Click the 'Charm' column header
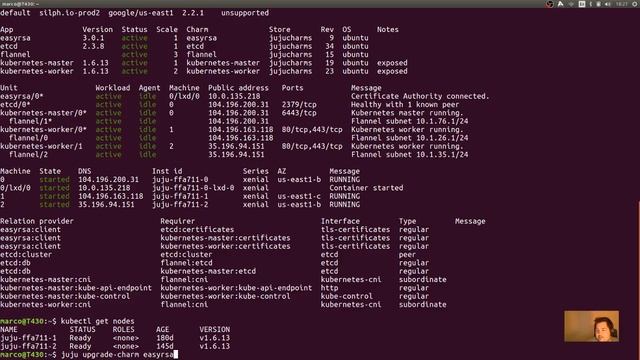Viewport: 640px width, 360px height. (197, 29)
